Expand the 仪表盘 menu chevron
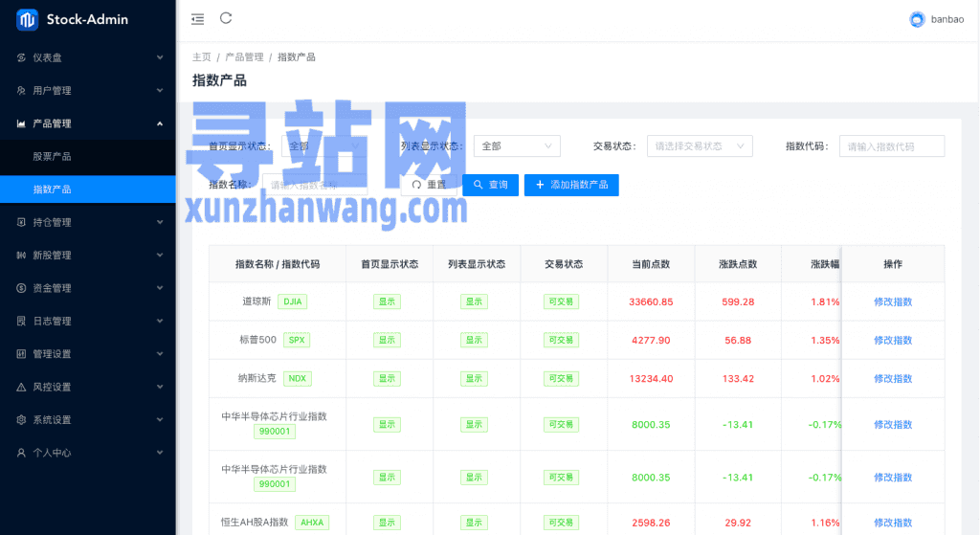This screenshot has width=980, height=535. pyautogui.click(x=160, y=57)
